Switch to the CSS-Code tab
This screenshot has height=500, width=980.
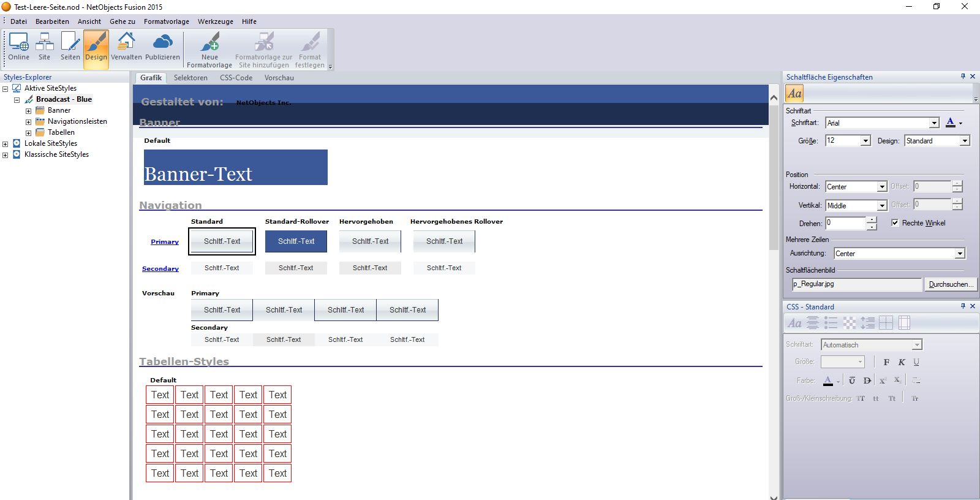pyautogui.click(x=236, y=78)
